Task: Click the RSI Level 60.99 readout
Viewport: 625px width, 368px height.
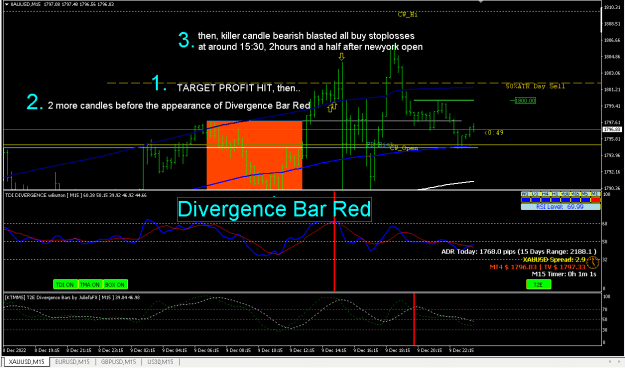Action: tap(560, 207)
